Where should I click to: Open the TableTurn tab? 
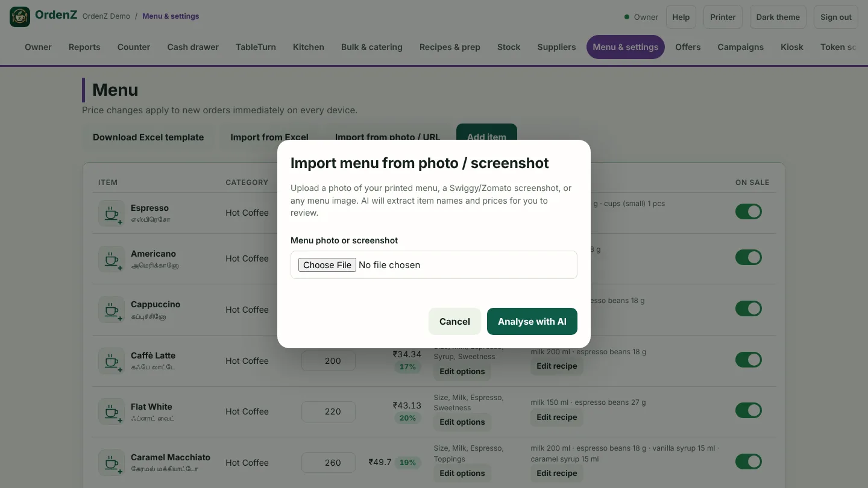[256, 47]
